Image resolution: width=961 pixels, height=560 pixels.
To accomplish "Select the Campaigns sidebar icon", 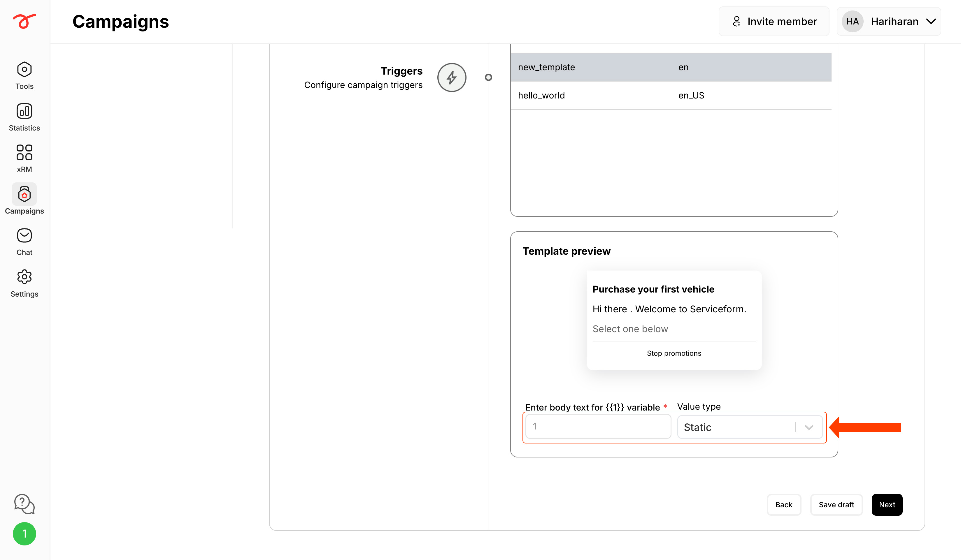I will 24,194.
